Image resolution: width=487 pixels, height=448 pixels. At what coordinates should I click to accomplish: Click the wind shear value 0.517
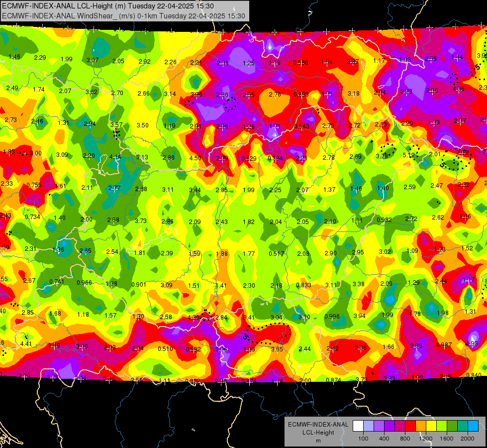pos(277,254)
